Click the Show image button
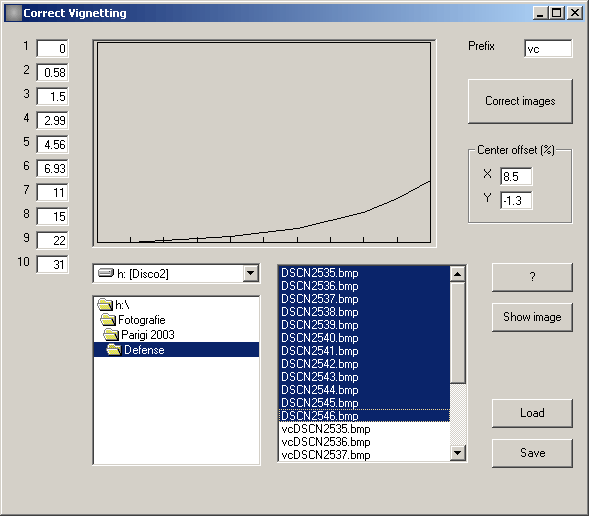Viewport: 589px width, 516px height. point(532,317)
